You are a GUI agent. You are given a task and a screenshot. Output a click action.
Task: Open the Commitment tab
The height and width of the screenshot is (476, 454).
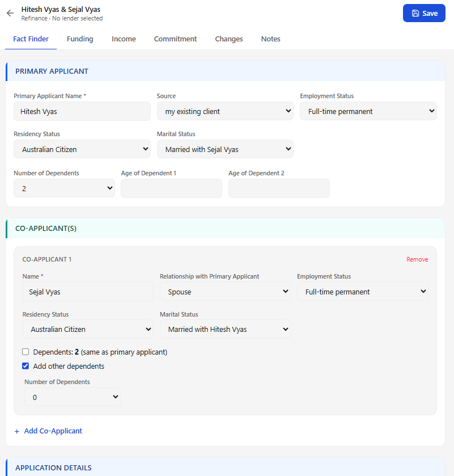175,39
